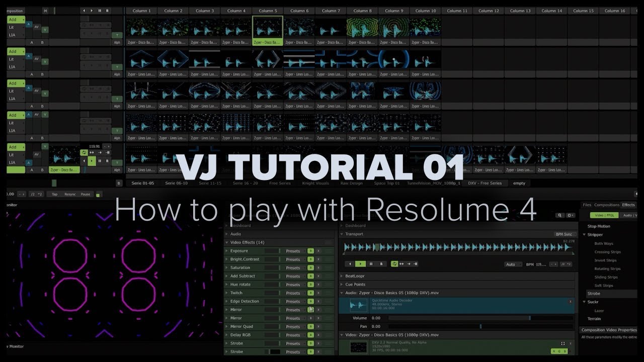
Task: Click the Pause button in BPM bar
Action: pos(86,194)
